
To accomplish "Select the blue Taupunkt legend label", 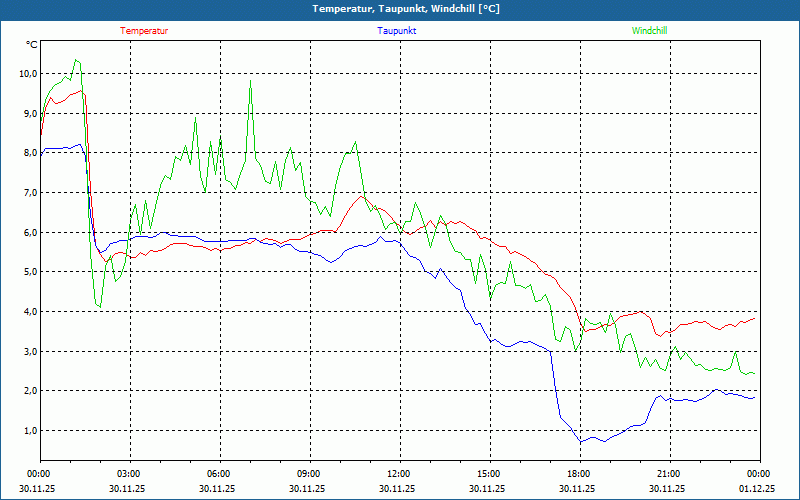I will coord(397,31).
